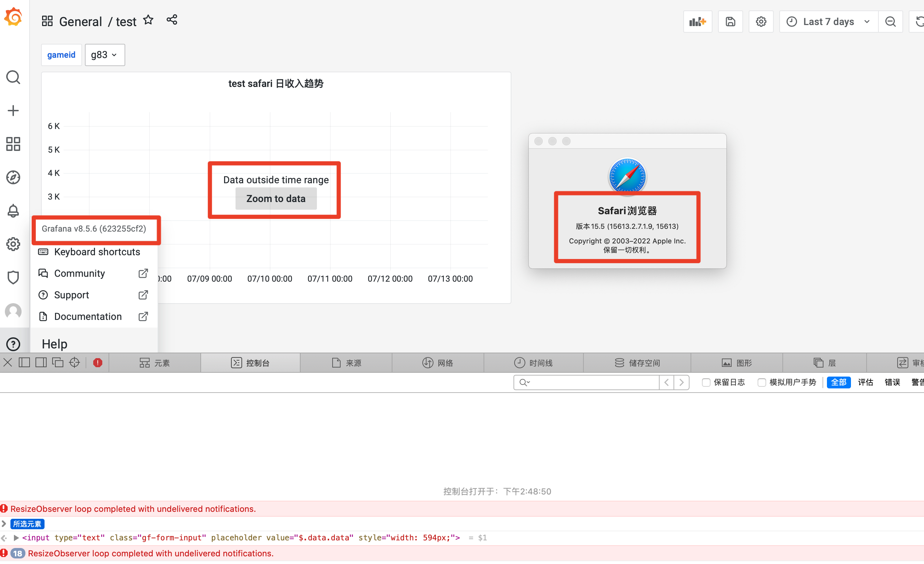Enable the 保留日志 checkbox
This screenshot has height=564, width=924.
(x=707, y=382)
